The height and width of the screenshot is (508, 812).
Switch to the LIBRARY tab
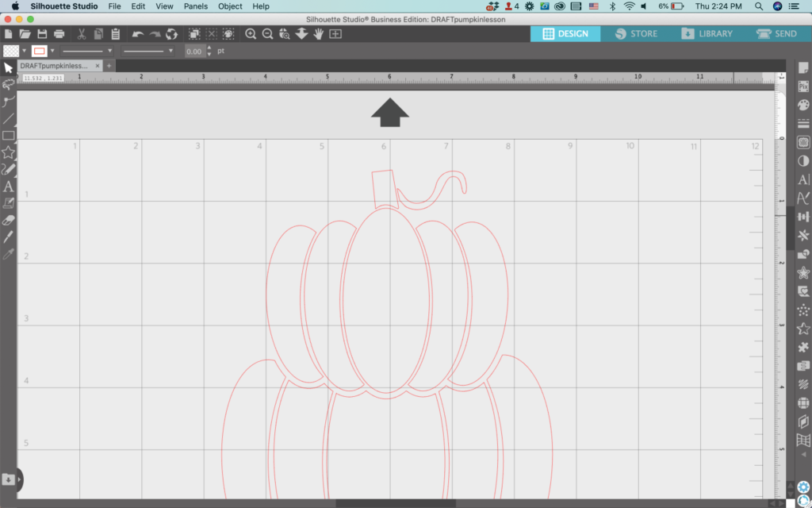click(x=707, y=33)
